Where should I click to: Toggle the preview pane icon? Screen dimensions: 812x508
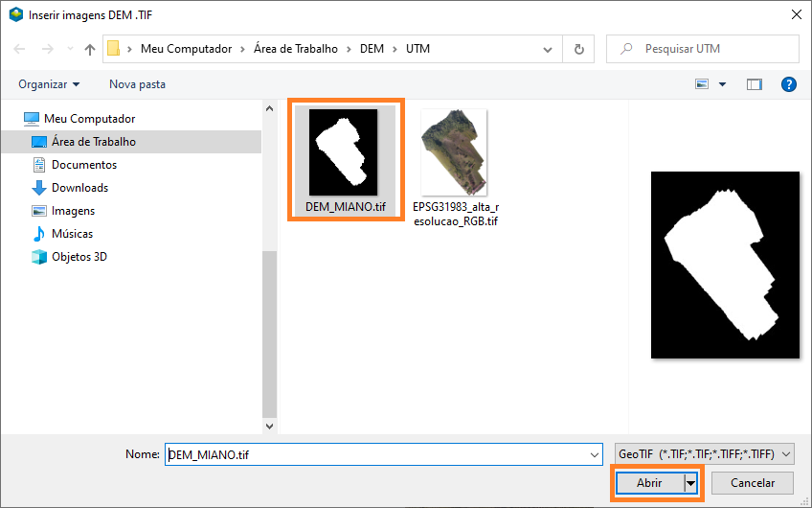tap(754, 84)
